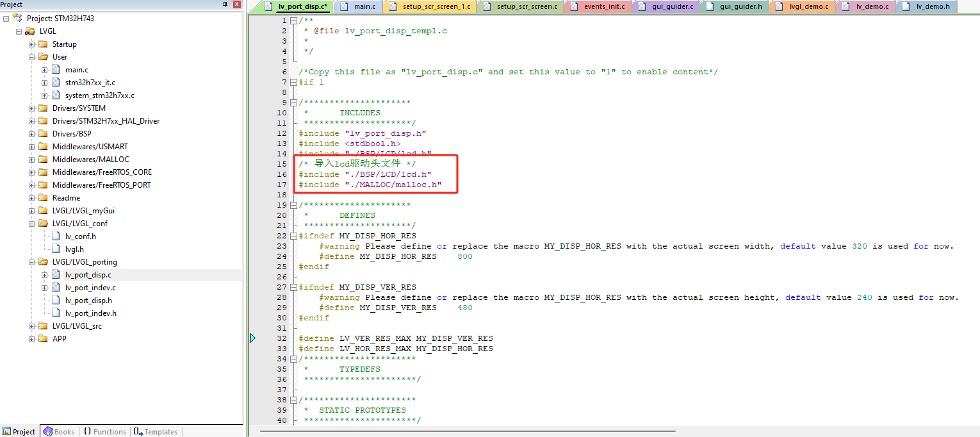Expand the Drivers/STM32H7xx_HAL_Driver group

click(31, 120)
